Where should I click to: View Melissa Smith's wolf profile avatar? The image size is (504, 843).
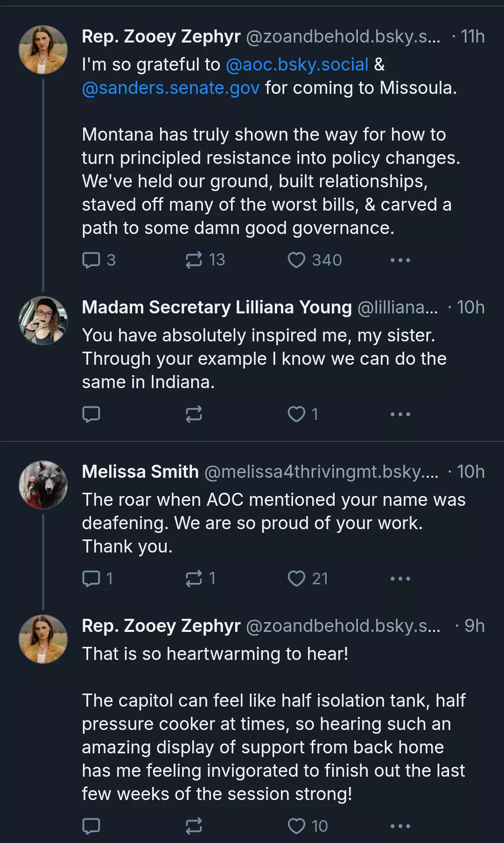pos(43,485)
